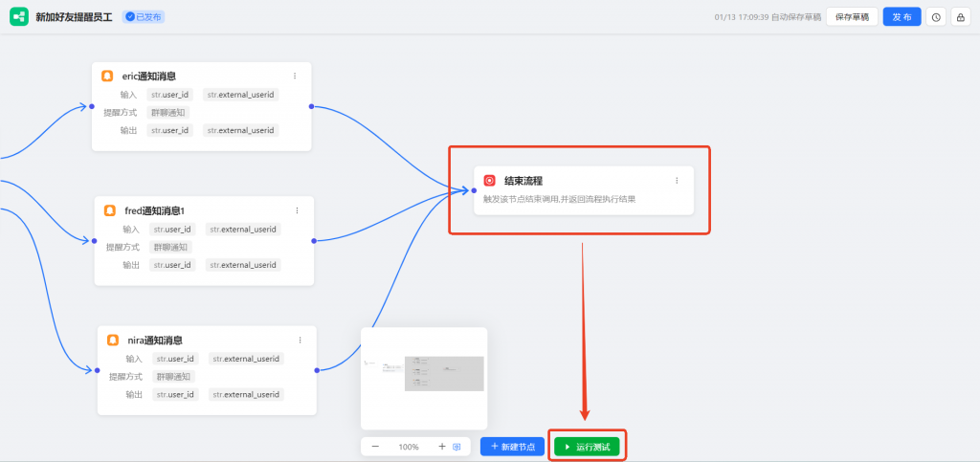Click the 已发布 status badge
Viewport: 980px width, 462px height.
[144, 17]
